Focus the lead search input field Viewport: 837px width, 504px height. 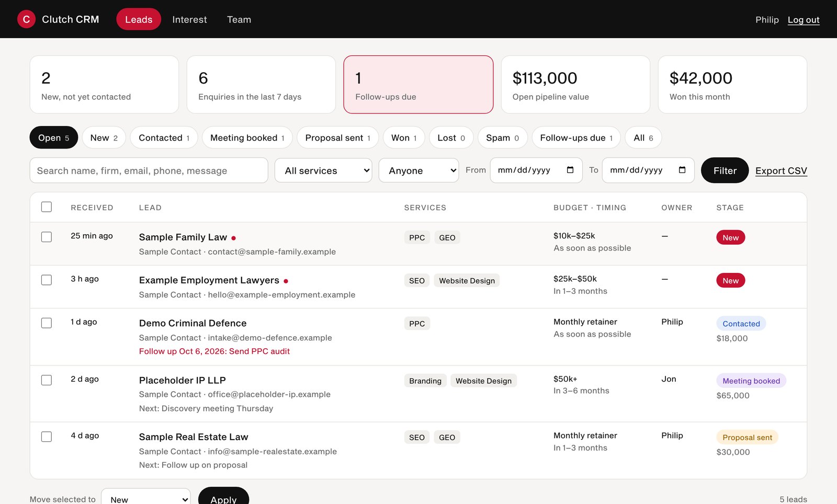149,170
